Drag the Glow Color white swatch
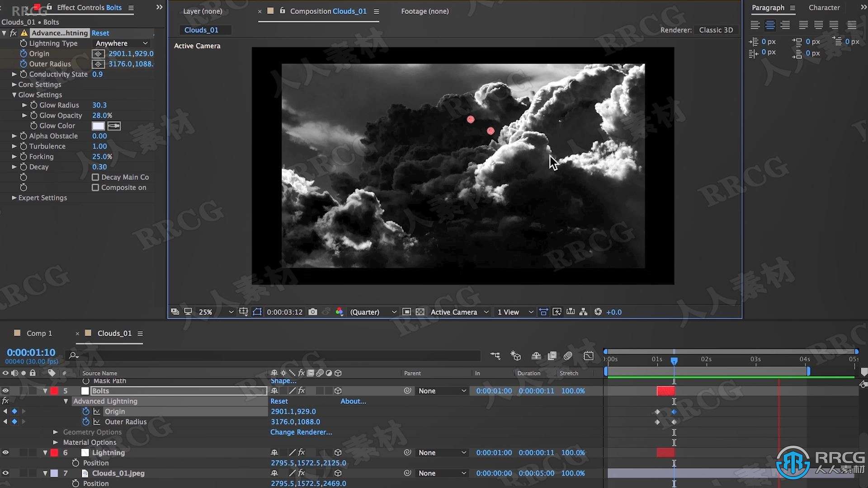868x488 pixels. point(98,126)
